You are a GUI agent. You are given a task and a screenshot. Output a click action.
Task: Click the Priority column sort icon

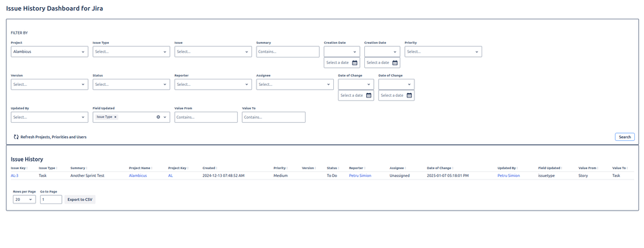point(287,168)
